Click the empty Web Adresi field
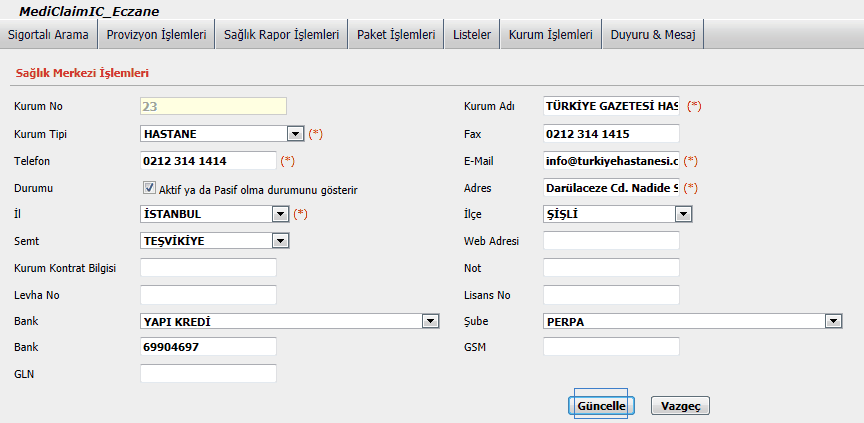Viewport: 864px width, 423px height. pos(611,240)
